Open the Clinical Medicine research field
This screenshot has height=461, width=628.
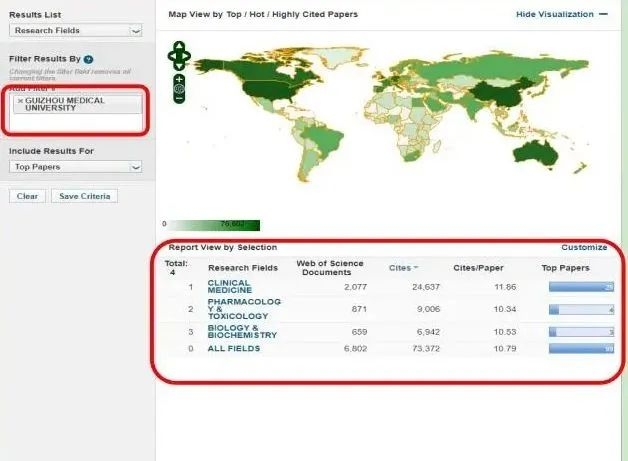click(x=229, y=287)
